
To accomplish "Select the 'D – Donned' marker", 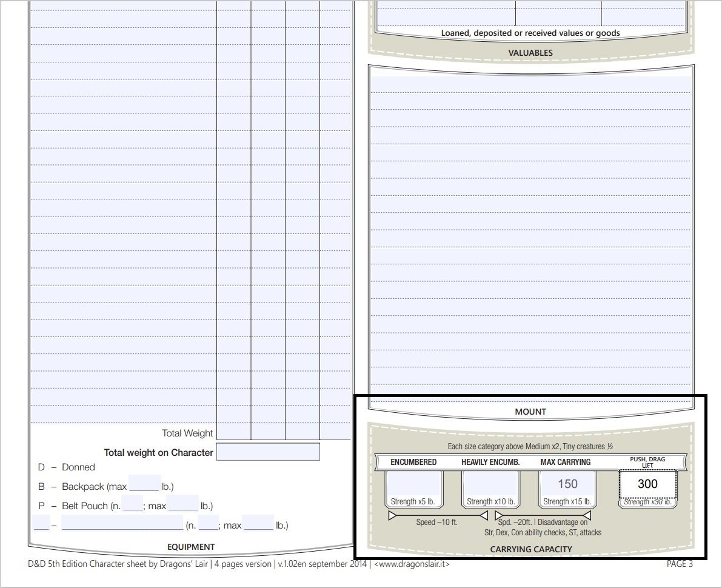I will coord(41,467).
